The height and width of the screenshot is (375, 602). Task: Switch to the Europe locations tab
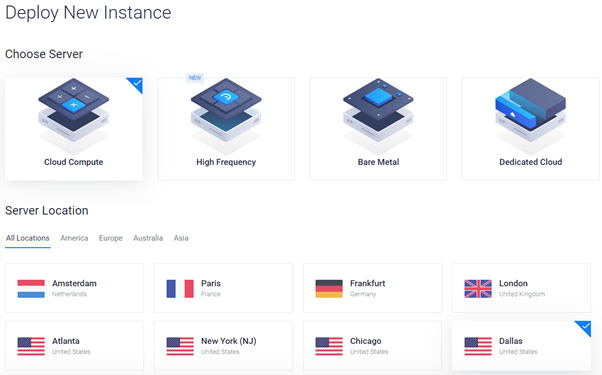tap(111, 238)
